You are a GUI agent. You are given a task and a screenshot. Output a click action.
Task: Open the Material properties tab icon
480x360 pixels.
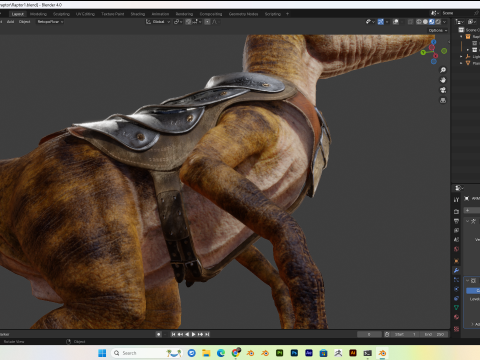tap(456, 317)
